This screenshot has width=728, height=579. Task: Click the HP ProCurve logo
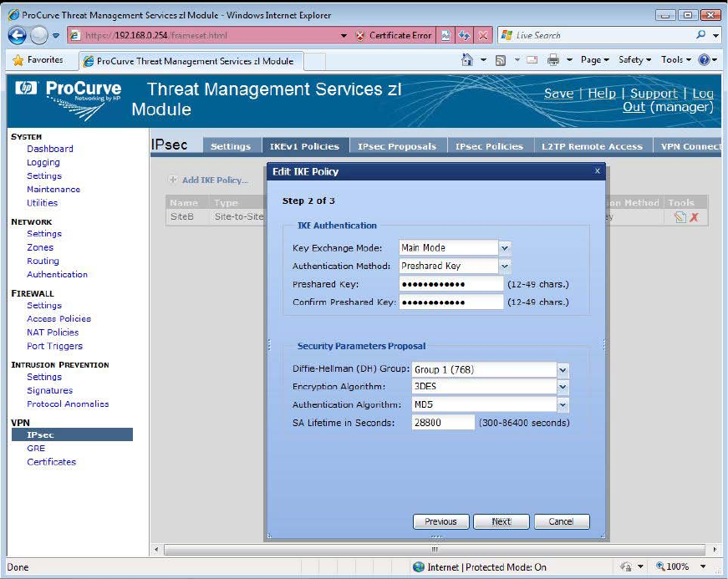coord(68,99)
